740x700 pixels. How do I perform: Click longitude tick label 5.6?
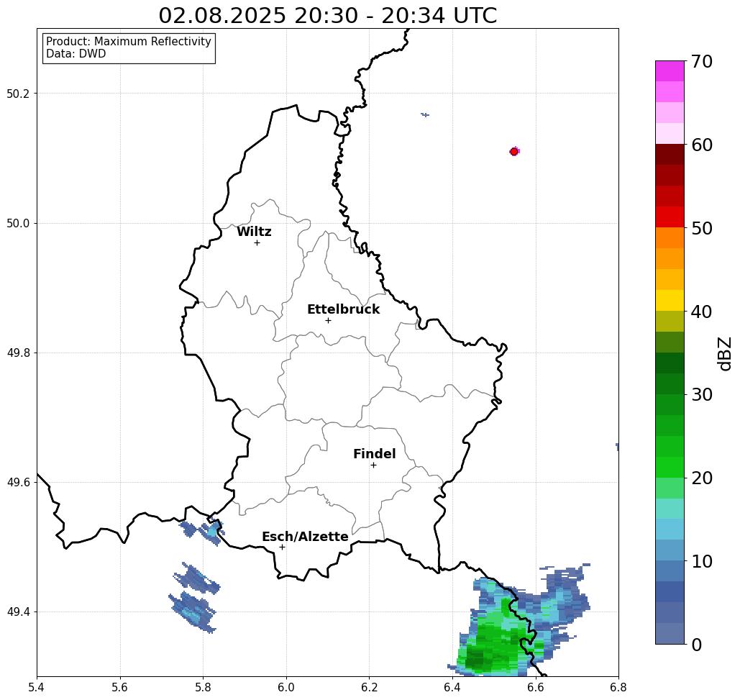coord(120,687)
